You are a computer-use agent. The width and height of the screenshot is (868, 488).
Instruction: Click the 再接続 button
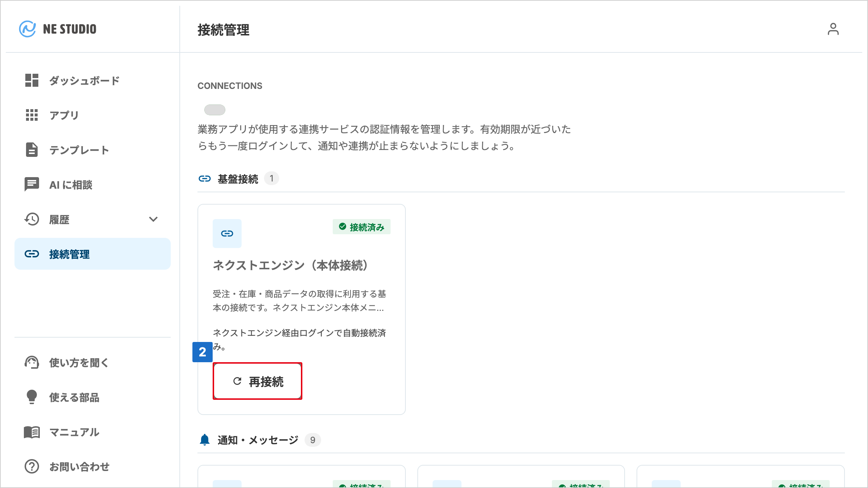(258, 381)
